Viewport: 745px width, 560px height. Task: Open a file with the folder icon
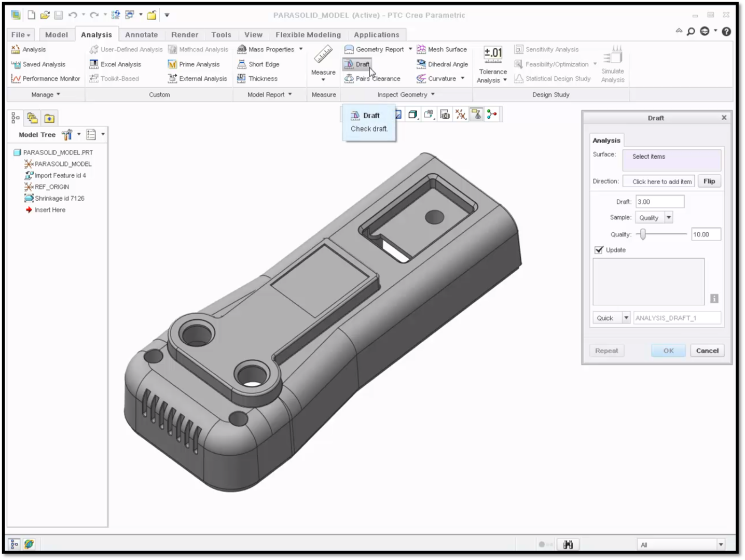pos(45,15)
